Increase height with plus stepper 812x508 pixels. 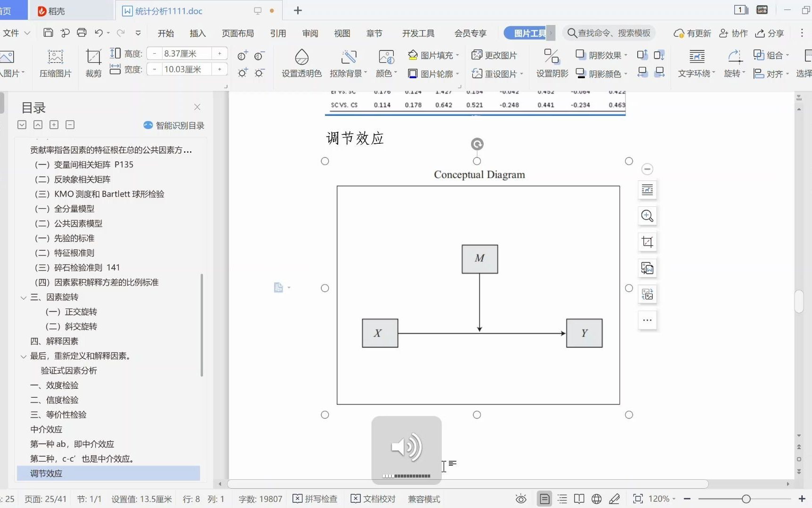click(219, 54)
